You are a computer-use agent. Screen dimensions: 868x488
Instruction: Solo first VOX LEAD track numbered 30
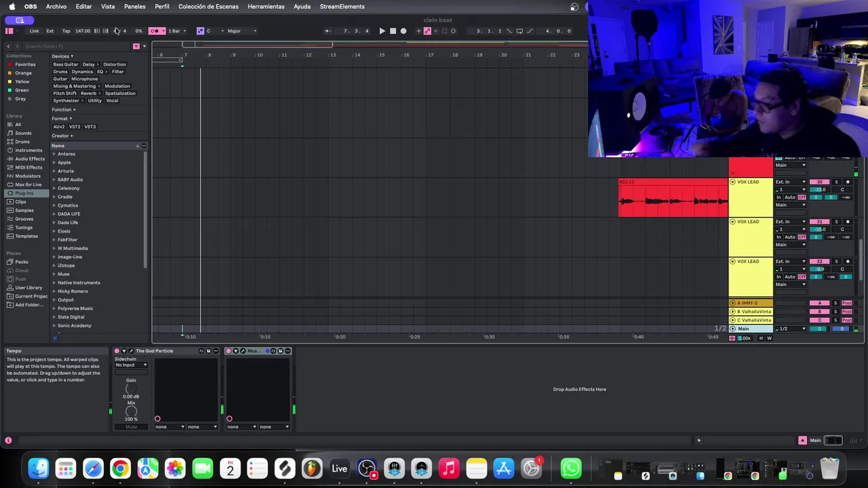(836, 182)
